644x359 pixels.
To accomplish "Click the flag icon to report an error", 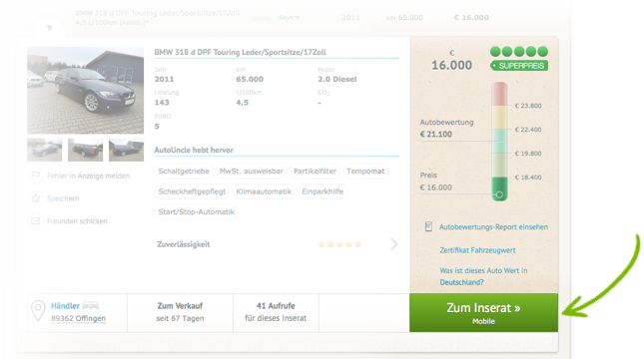I will click(36, 176).
